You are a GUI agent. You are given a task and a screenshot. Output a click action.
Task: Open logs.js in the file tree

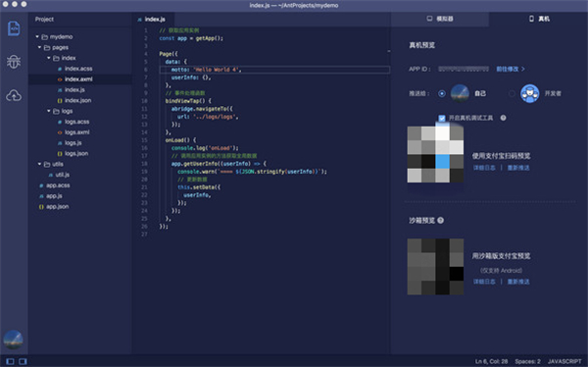tap(73, 143)
